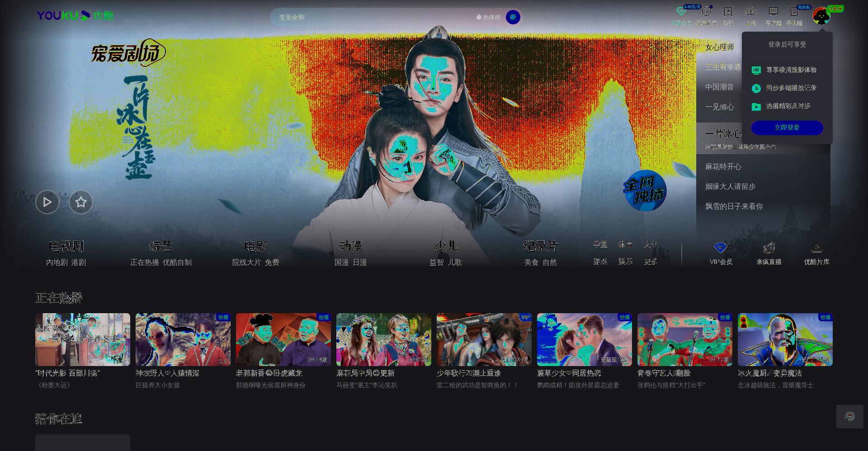Click the 同步多端播放记录 clock icon

tap(756, 88)
